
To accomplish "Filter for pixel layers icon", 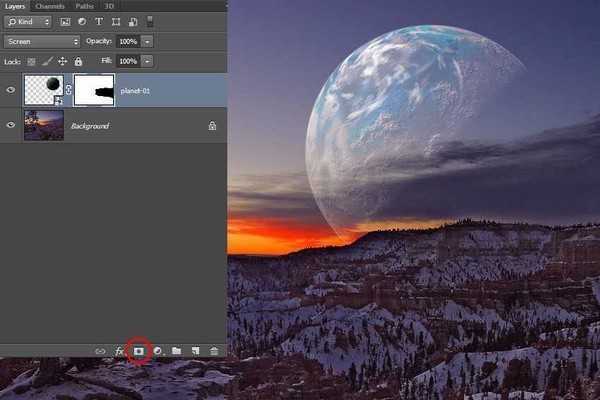I will click(65, 21).
